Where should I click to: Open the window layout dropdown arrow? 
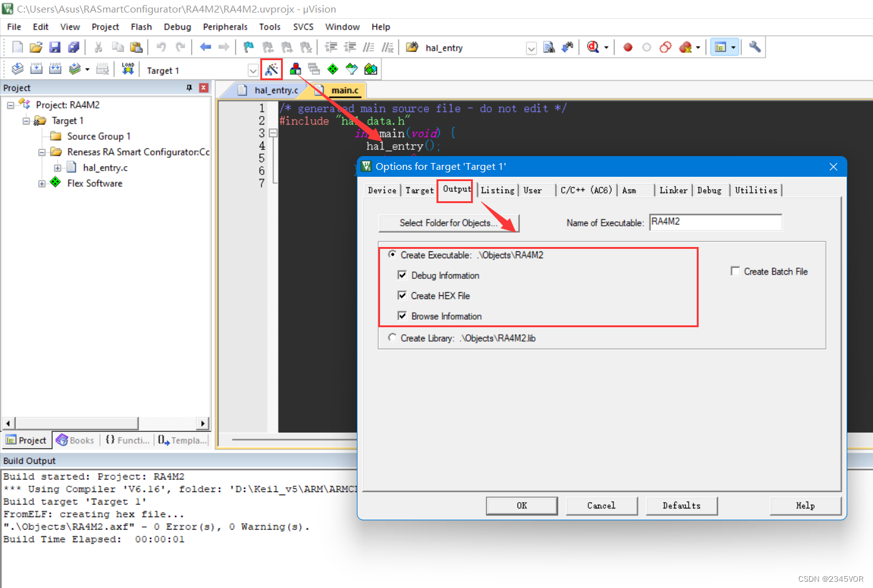tap(733, 48)
